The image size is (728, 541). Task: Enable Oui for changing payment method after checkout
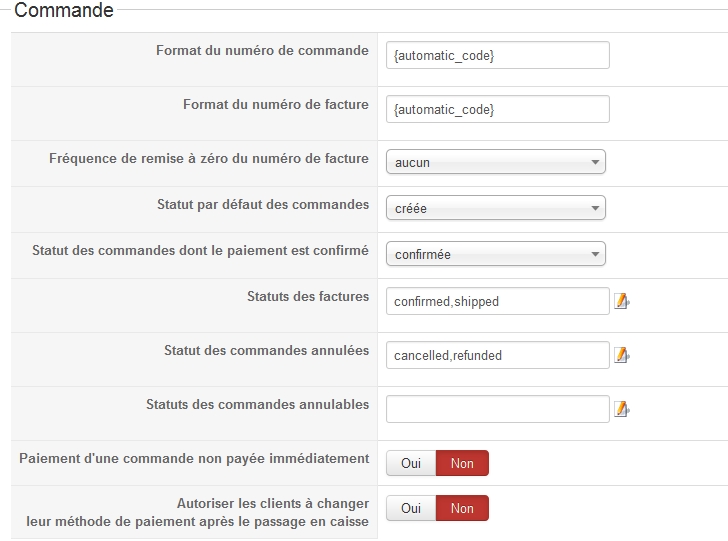(x=411, y=508)
